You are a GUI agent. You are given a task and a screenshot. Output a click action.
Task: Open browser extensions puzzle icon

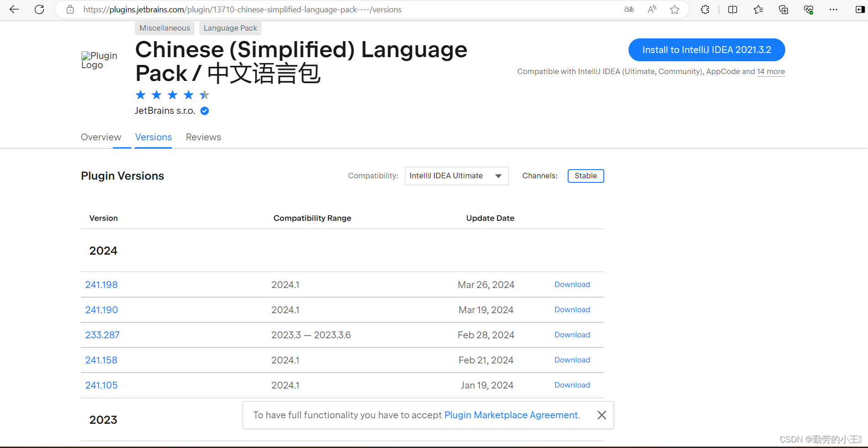pyautogui.click(x=705, y=10)
